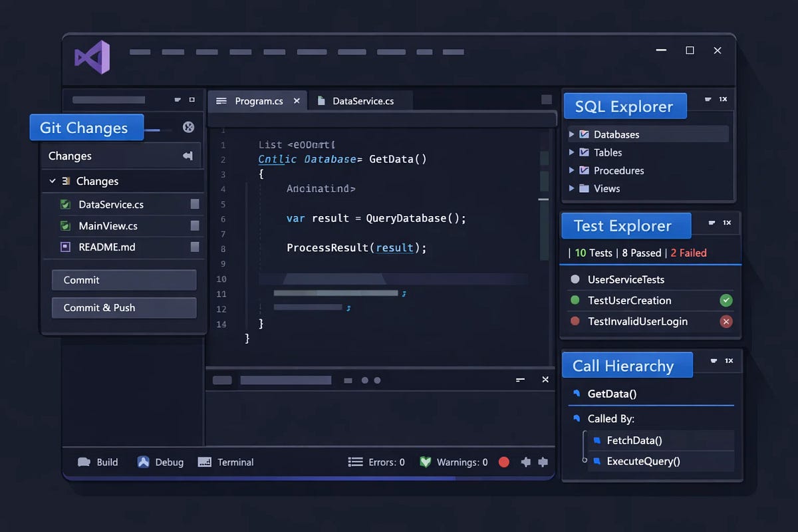
Task: Collapse the Changes section in Git Changes
Action: (x=51, y=180)
